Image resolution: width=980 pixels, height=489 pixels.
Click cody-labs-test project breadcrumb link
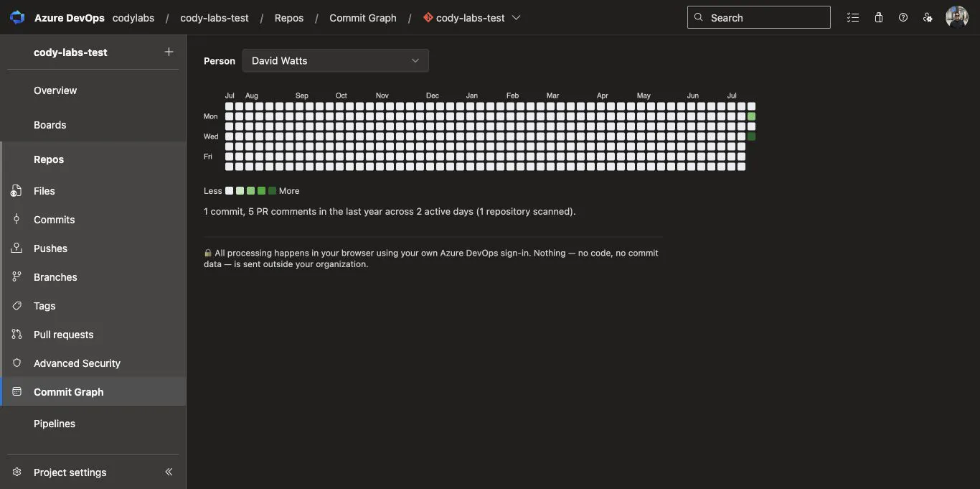(x=215, y=18)
